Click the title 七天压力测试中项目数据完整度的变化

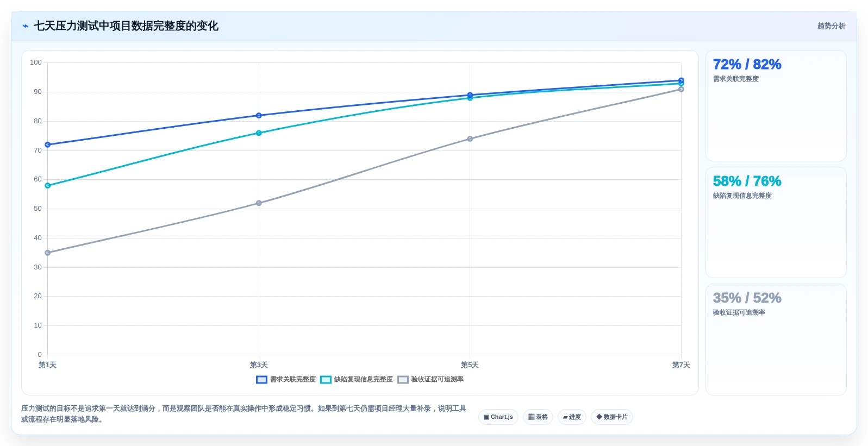(x=126, y=26)
